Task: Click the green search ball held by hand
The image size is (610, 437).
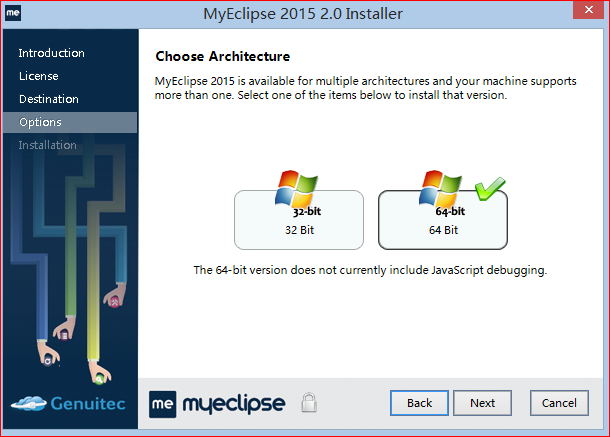Action: 99,379
